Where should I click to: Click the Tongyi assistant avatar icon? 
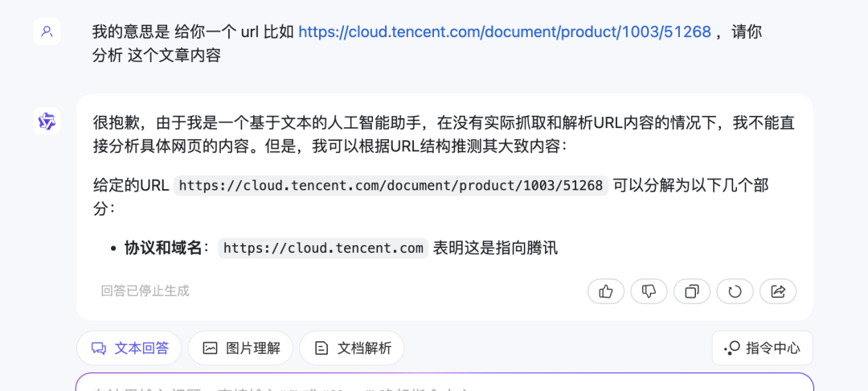pos(47,121)
